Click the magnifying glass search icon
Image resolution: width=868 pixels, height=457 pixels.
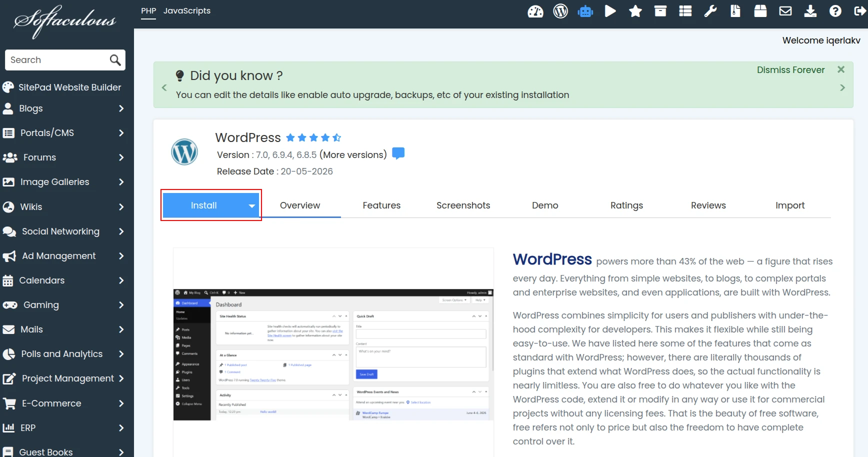[115, 60]
